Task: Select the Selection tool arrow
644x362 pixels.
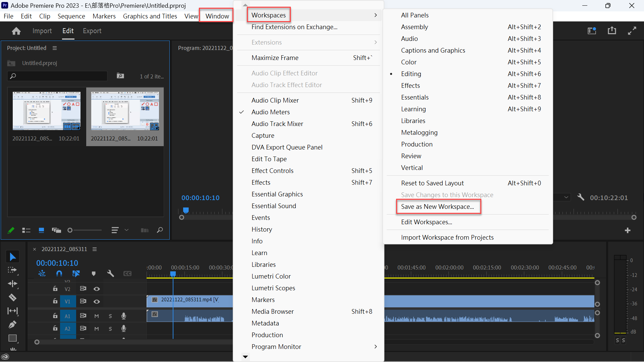Action: point(12,257)
